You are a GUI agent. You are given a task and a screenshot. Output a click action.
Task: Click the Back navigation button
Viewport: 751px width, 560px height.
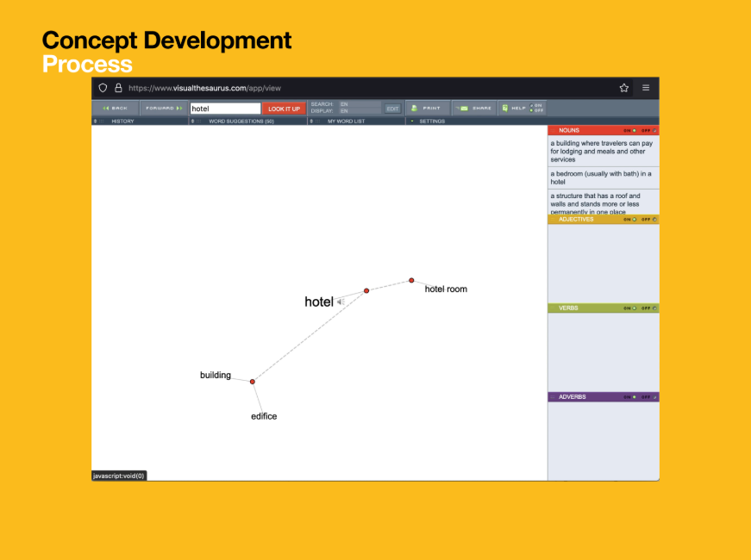[x=115, y=109]
